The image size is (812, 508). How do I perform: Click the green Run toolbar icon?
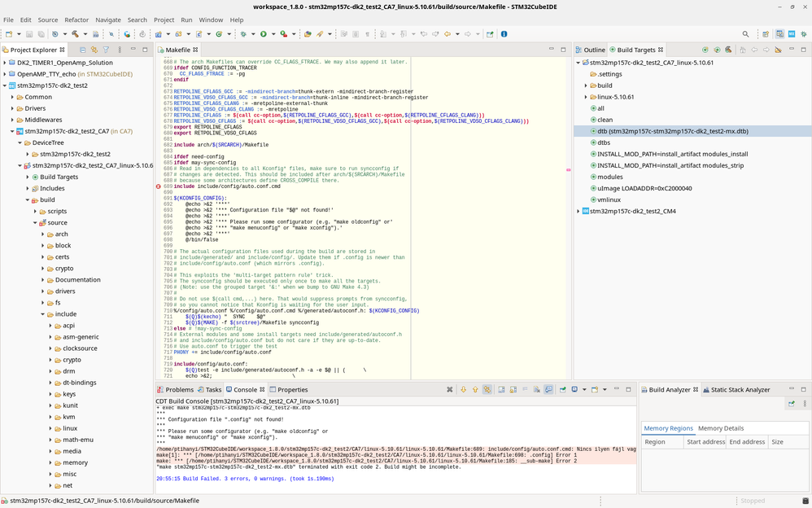[264, 34]
